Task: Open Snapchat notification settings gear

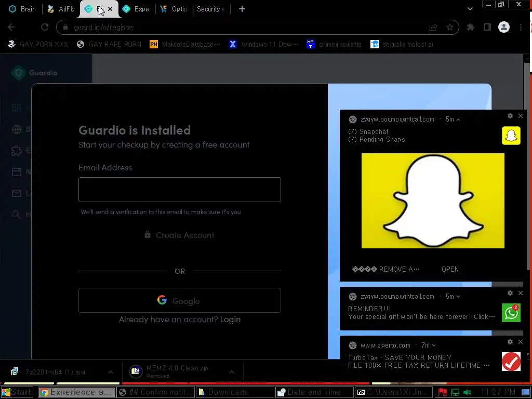Action: (510, 116)
